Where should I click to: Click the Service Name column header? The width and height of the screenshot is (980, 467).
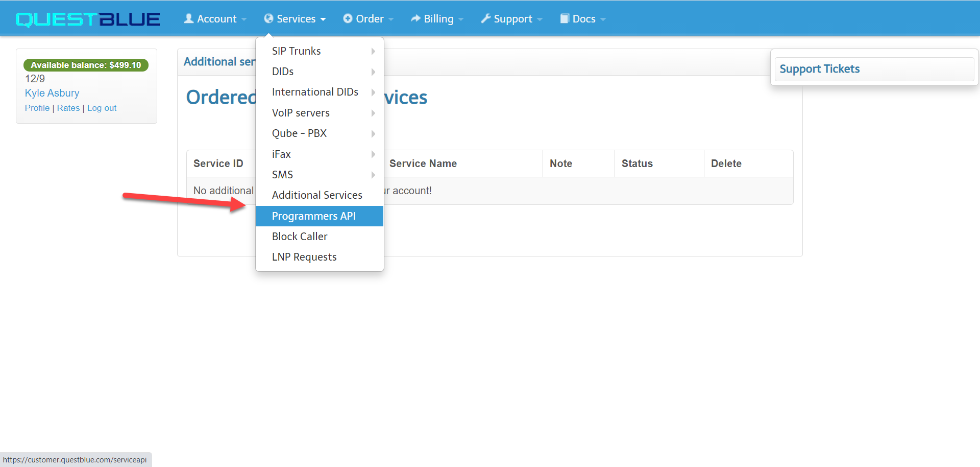point(423,164)
